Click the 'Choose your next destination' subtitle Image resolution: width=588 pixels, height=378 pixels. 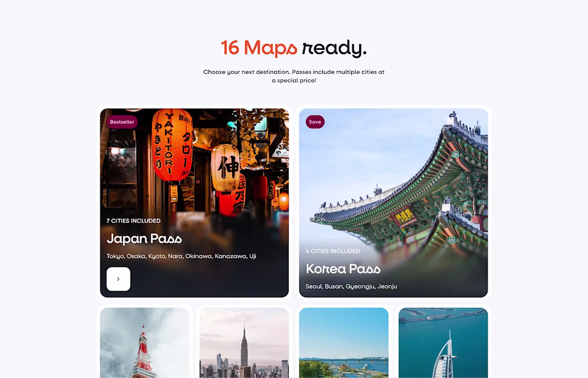(x=294, y=76)
